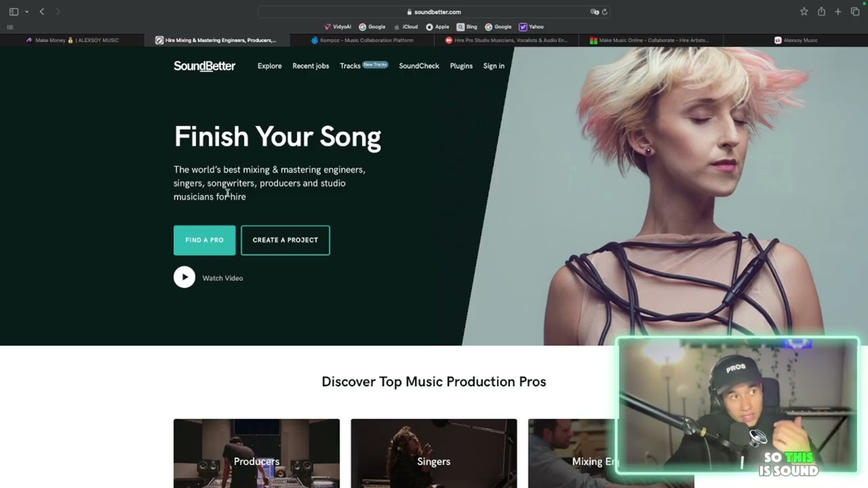This screenshot has height=488, width=868.
Task: Open the Apple bookmark
Action: [437, 27]
